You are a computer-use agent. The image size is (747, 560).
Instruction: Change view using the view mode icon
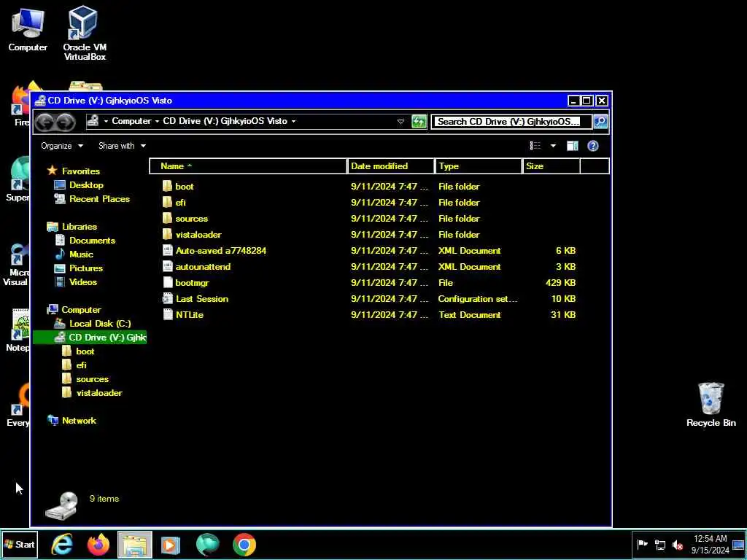click(x=535, y=146)
